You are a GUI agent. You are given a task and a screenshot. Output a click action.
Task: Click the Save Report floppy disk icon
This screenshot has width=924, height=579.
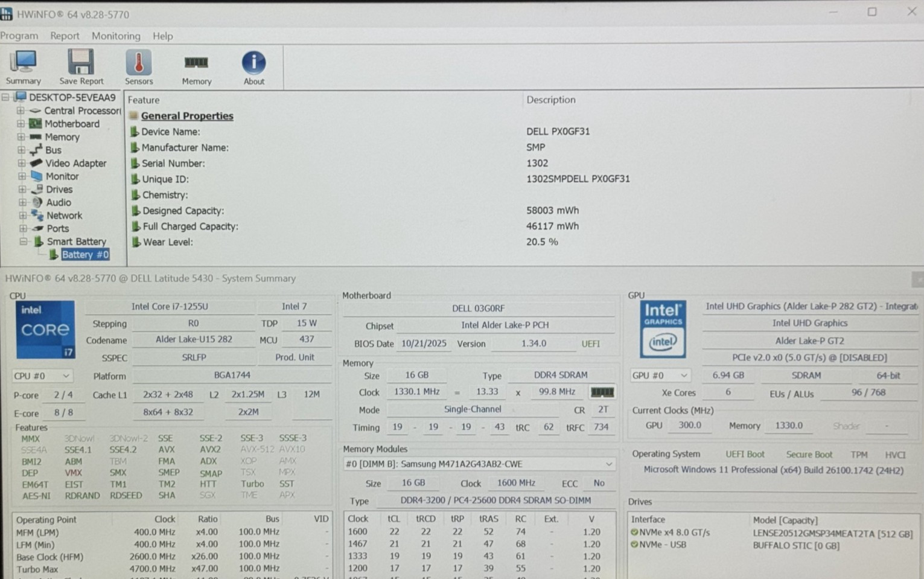[81, 62]
